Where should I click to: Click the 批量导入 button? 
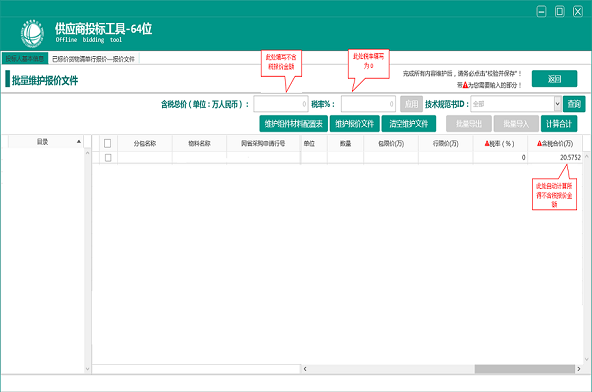click(516, 123)
